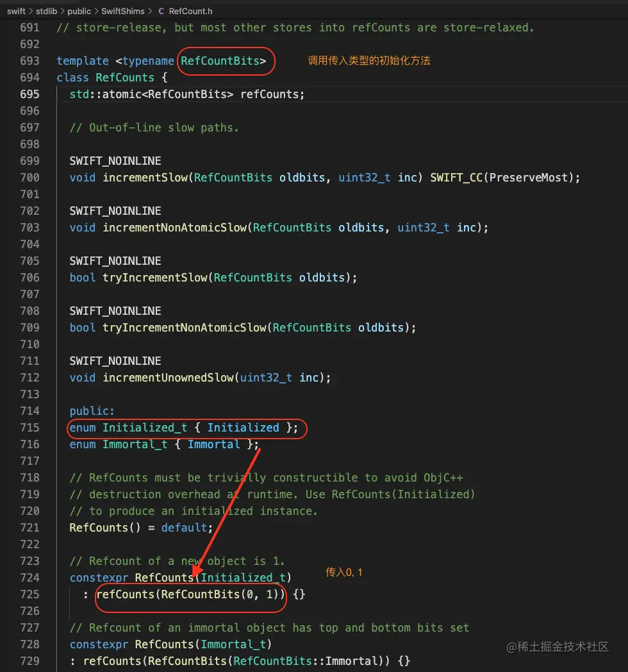Click 'incrementNonAtomicSlow' function name
The height and width of the screenshot is (672, 628).
point(174,228)
